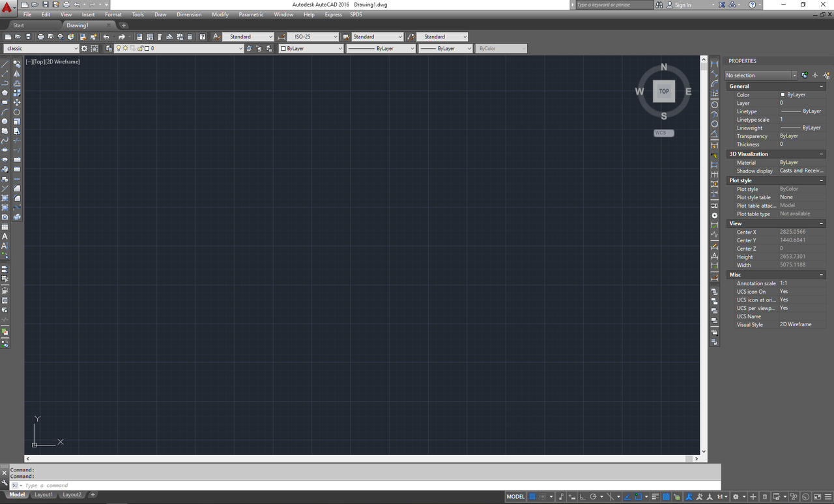Open the Layer Properties Manager
Viewport: 834px width, 504px height.
pos(108,48)
